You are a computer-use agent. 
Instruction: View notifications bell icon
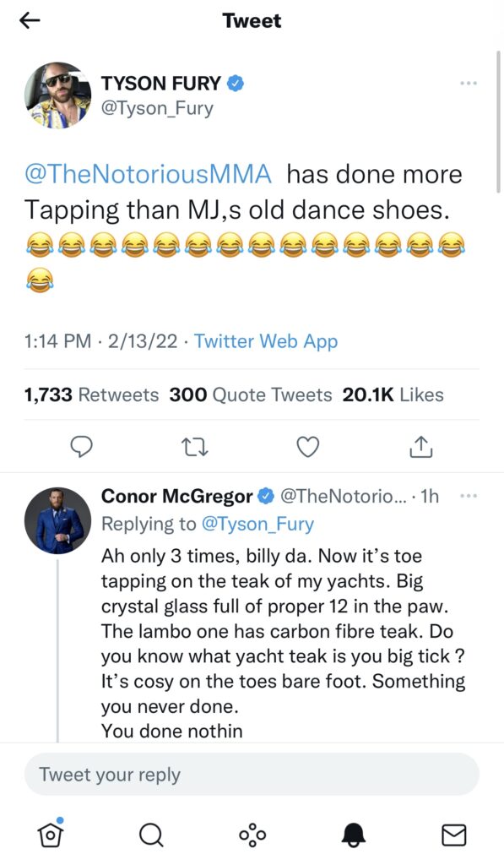(x=354, y=835)
